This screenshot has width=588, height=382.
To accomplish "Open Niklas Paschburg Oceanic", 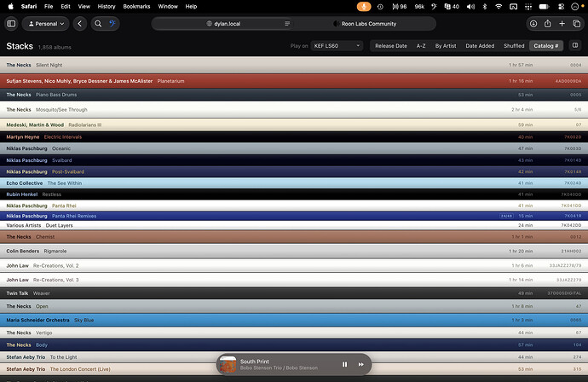I will [294, 148].
